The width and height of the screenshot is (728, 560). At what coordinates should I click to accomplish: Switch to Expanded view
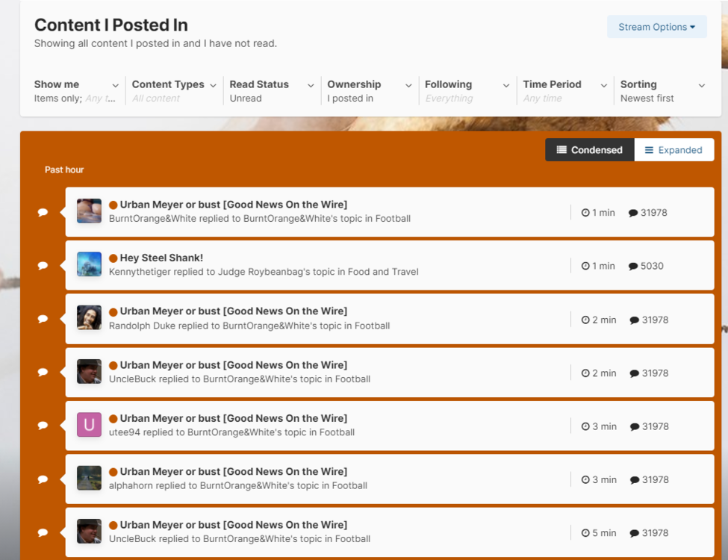pyautogui.click(x=673, y=150)
